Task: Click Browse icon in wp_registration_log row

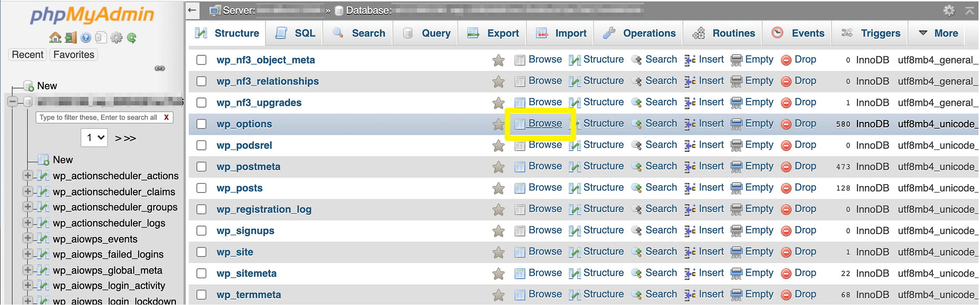Action: click(x=520, y=210)
